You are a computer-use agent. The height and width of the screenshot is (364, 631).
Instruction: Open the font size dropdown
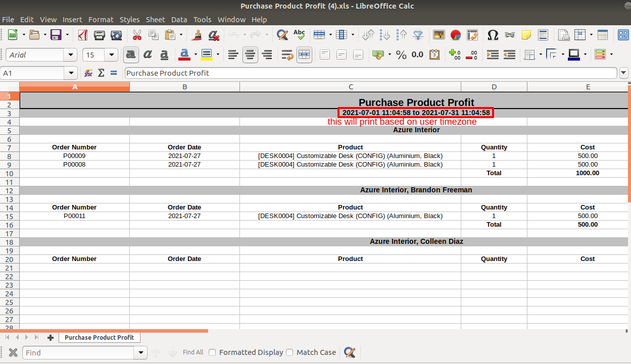tap(111, 55)
